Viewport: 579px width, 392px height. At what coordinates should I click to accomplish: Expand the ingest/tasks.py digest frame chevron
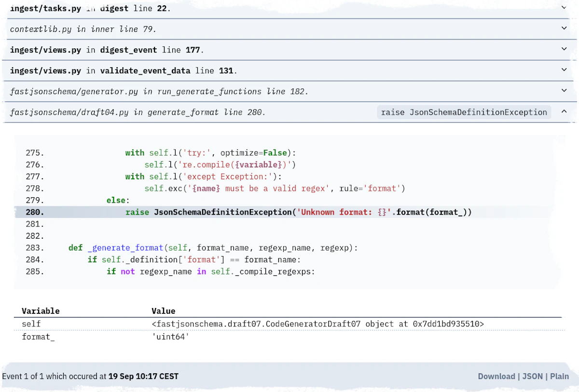point(564,8)
